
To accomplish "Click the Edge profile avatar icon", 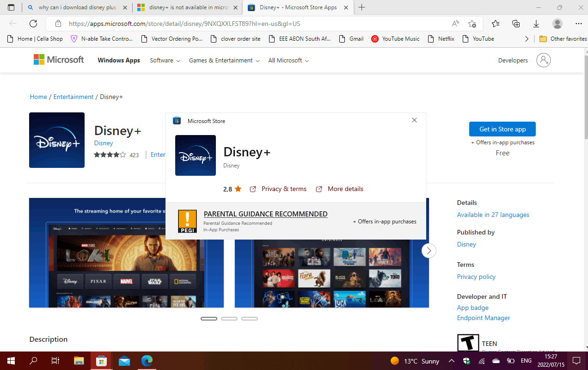I will coord(557,24).
